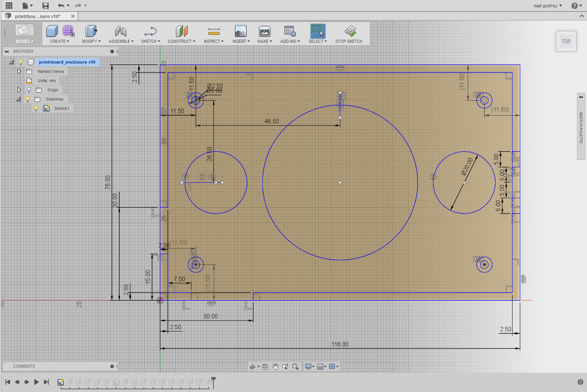Toggle visibility of Sketch1 lightbulb
Image resolution: width=587 pixels, height=392 pixels.
click(x=36, y=108)
